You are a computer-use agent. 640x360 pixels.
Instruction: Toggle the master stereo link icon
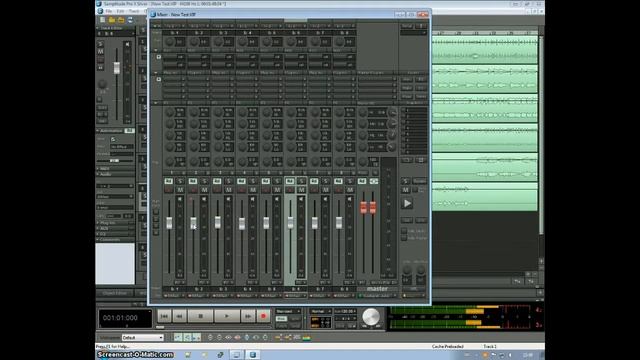coord(374,181)
